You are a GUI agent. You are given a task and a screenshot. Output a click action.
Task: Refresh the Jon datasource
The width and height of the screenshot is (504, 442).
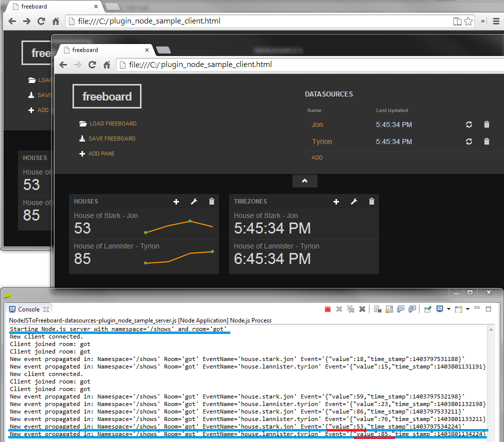pyautogui.click(x=469, y=124)
